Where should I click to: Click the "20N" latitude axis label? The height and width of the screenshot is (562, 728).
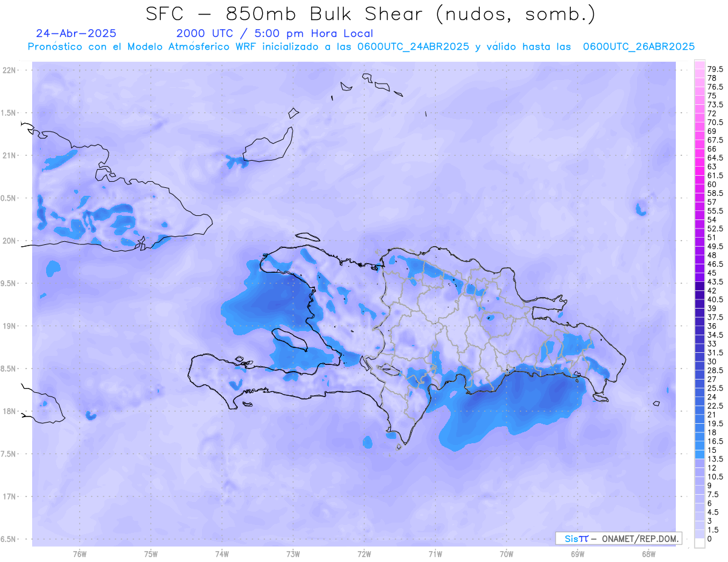(10, 241)
